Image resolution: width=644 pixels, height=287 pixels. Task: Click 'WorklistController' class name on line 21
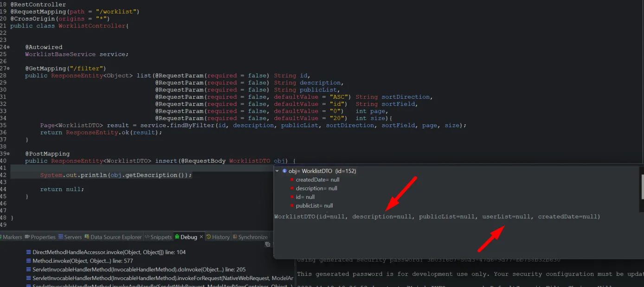92,26
